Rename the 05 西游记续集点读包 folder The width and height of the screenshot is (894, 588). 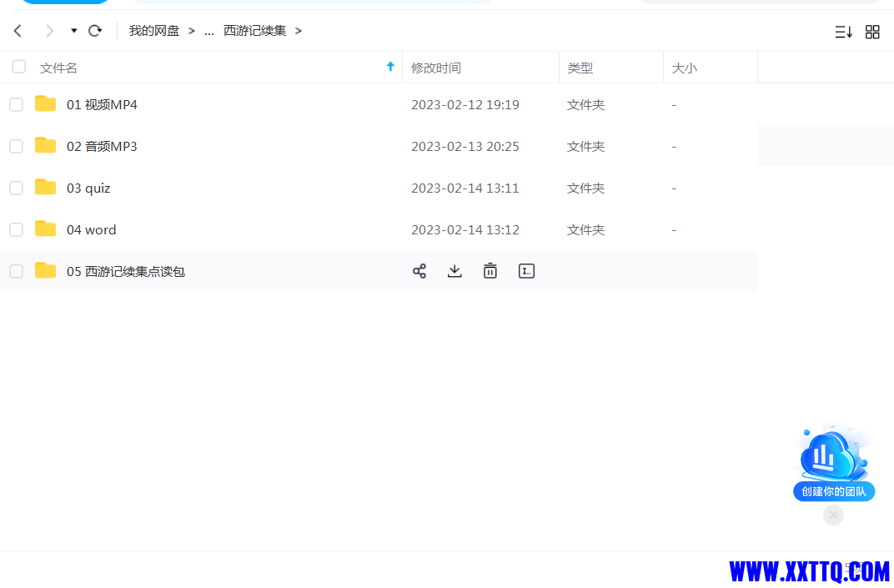pyautogui.click(x=526, y=271)
